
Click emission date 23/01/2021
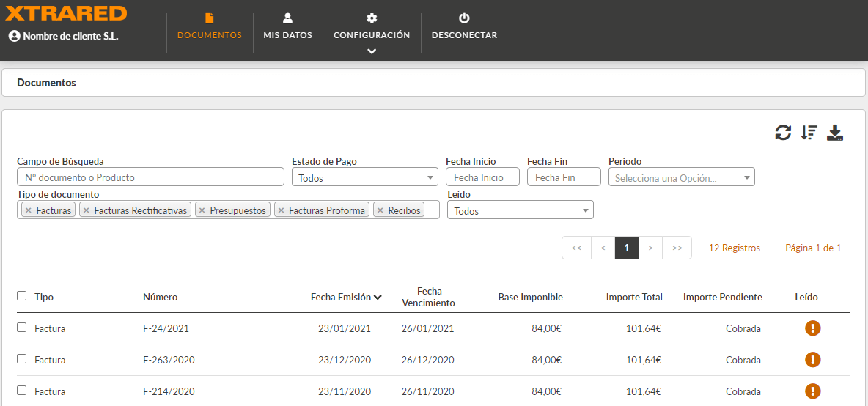[x=345, y=328]
